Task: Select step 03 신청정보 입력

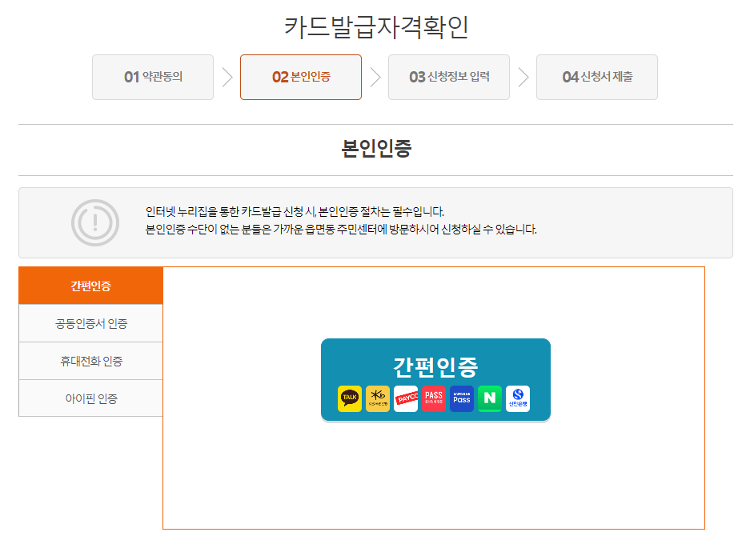Action: [448, 77]
